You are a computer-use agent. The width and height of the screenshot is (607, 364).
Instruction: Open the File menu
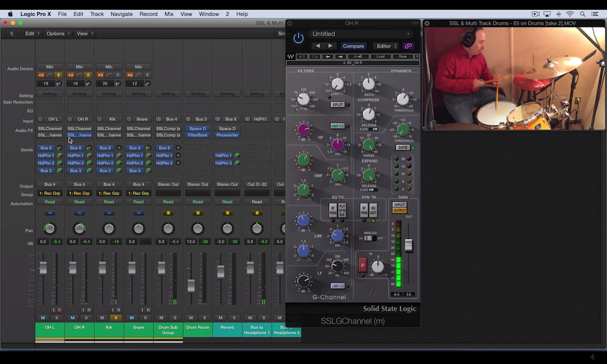(63, 14)
